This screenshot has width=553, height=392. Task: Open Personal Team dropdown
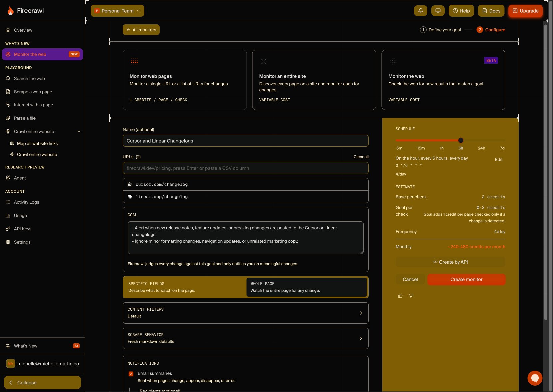(117, 11)
